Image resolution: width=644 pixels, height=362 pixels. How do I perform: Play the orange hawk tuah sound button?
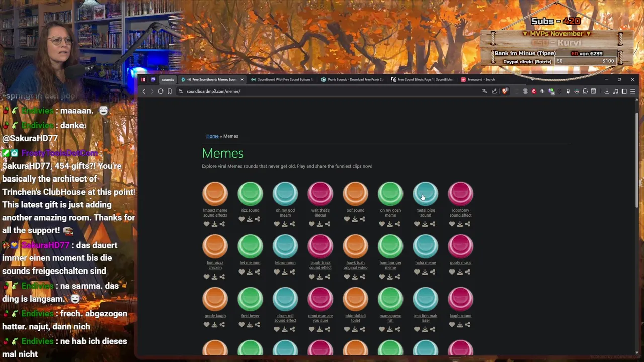tap(355, 246)
